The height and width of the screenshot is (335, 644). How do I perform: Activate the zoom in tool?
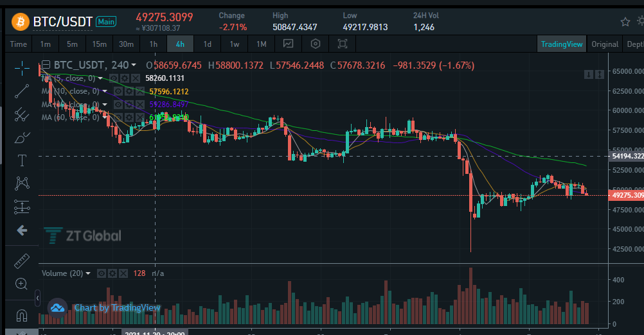click(x=21, y=284)
